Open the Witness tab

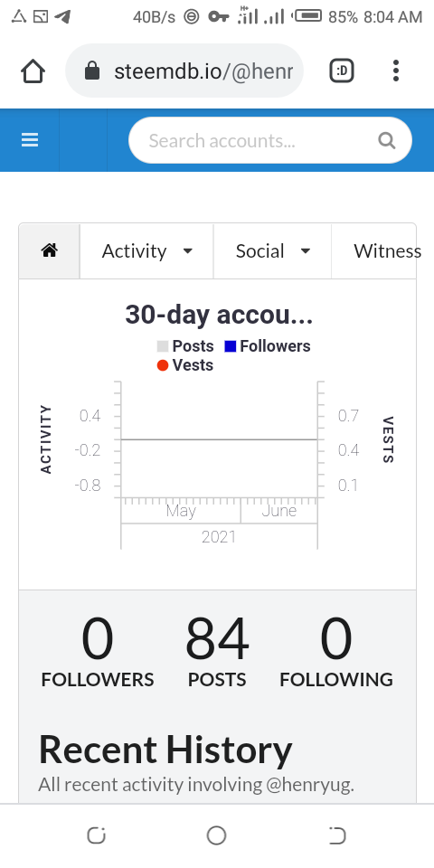point(388,250)
